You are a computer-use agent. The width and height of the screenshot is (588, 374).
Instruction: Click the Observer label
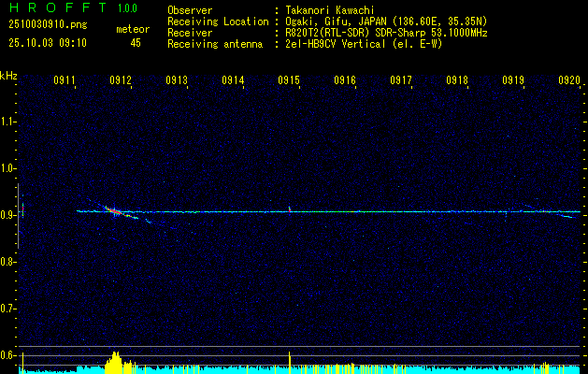click(190, 10)
